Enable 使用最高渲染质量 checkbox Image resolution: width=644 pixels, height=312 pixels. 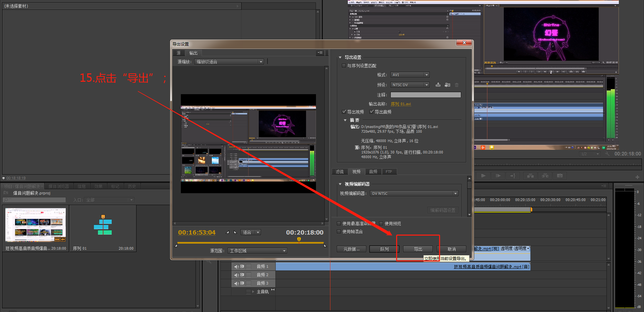coord(339,224)
